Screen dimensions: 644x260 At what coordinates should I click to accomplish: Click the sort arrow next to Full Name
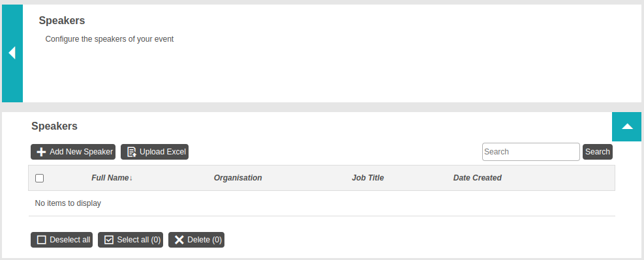click(x=131, y=178)
